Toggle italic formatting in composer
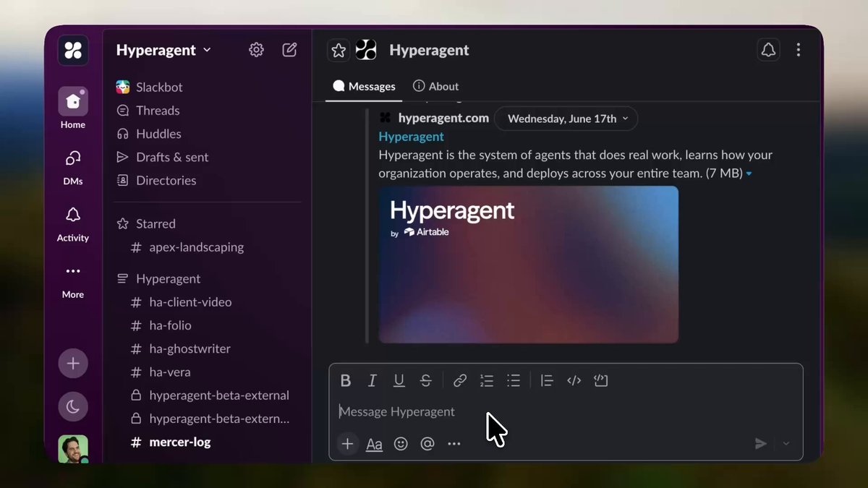Screen dimensions: 868x488 (373, 380)
